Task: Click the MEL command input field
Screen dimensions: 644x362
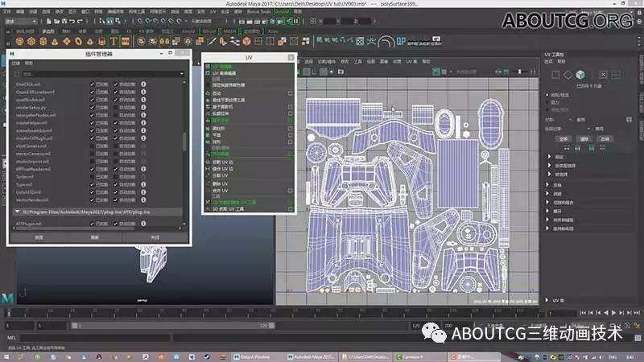Action: point(95,338)
